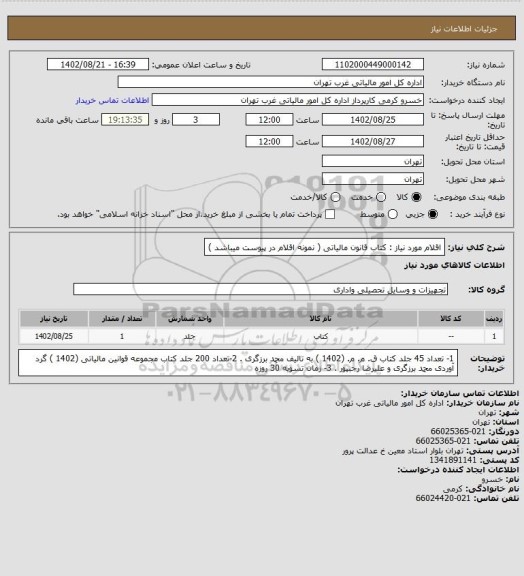Click the request creator field خسرو کرمی

(x=288, y=100)
